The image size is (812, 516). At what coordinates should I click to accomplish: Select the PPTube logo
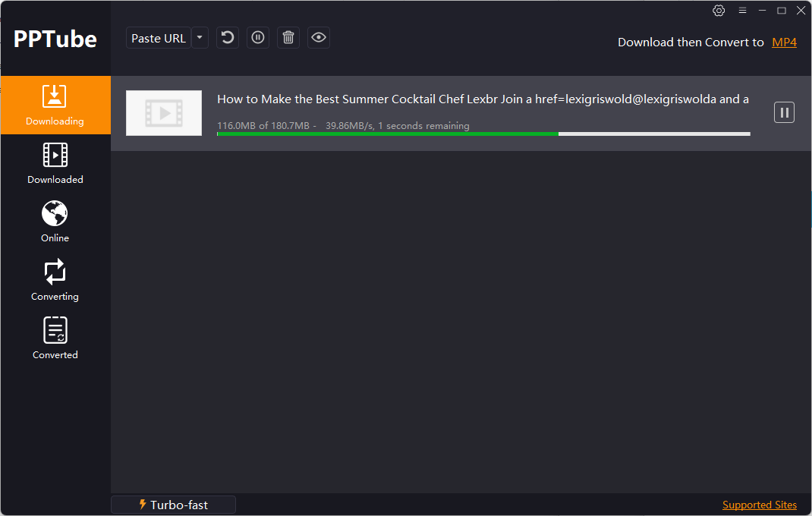pos(55,38)
